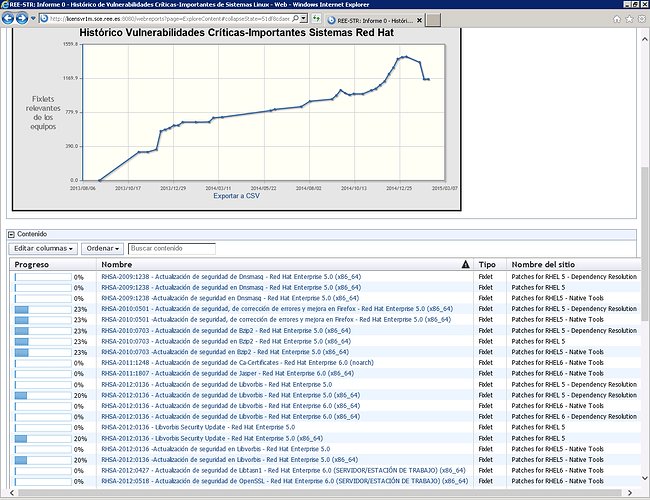Click the Internet Explorer icon in title bar
The image size is (650, 500).
5,4
